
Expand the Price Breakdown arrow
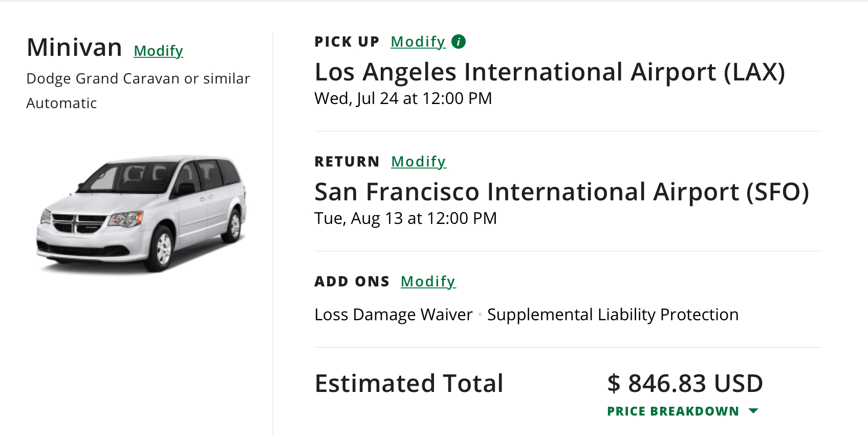point(753,411)
